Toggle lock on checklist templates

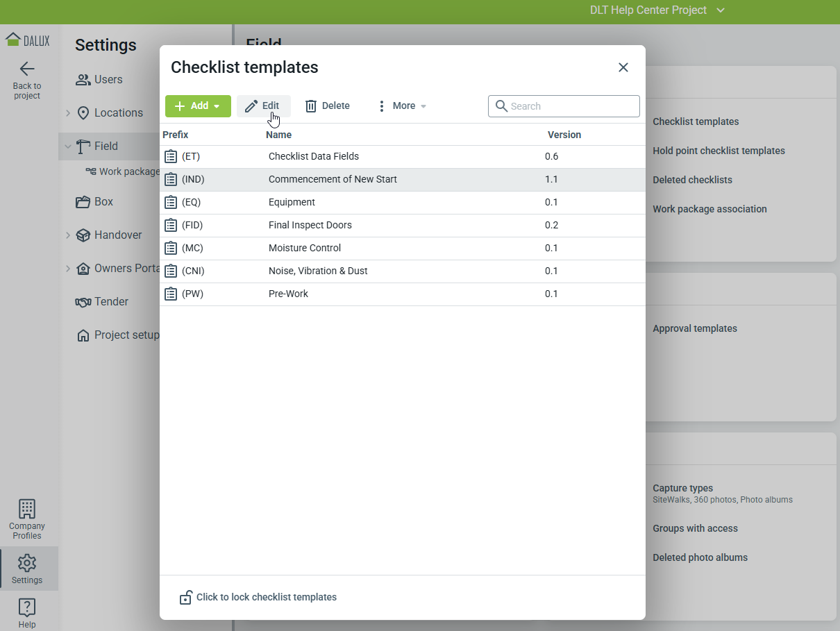pyautogui.click(x=186, y=597)
